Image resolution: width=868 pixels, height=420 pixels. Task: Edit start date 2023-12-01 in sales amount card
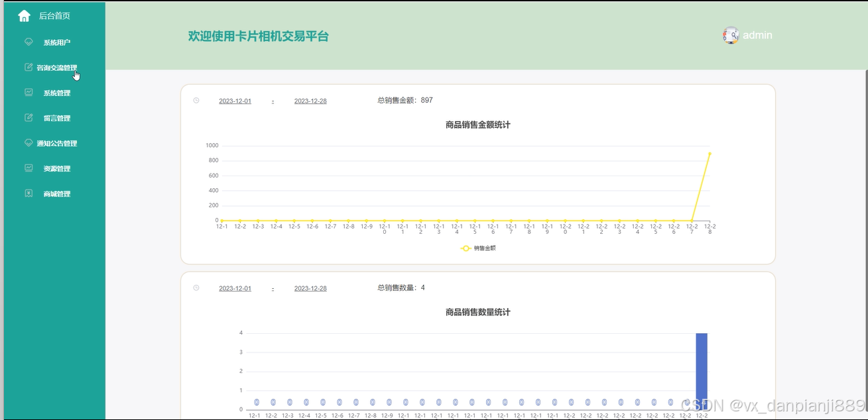235,101
